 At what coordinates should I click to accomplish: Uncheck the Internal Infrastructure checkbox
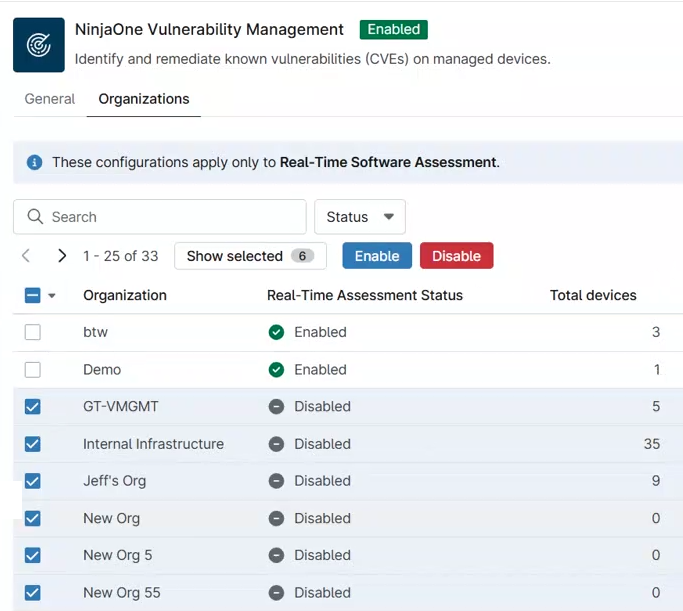33,444
